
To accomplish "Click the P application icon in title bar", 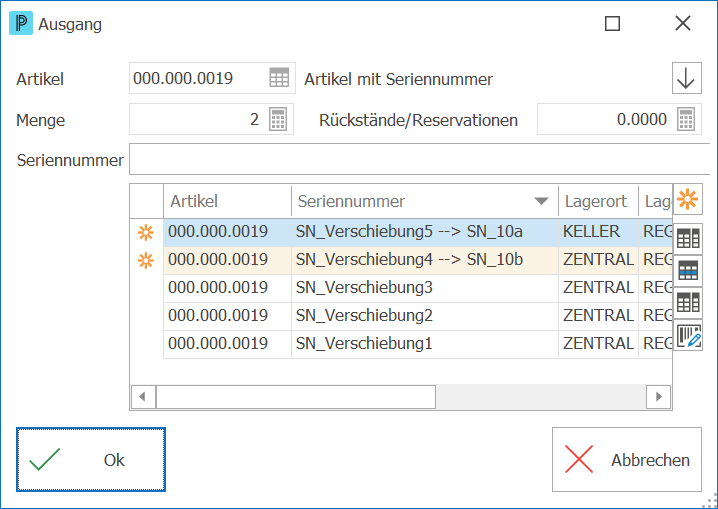I will [x=21, y=24].
